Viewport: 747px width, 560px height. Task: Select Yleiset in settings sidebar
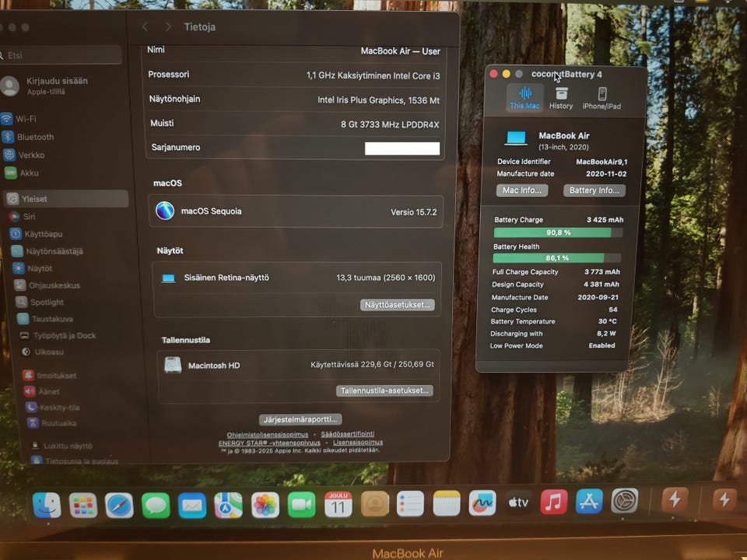click(x=66, y=198)
